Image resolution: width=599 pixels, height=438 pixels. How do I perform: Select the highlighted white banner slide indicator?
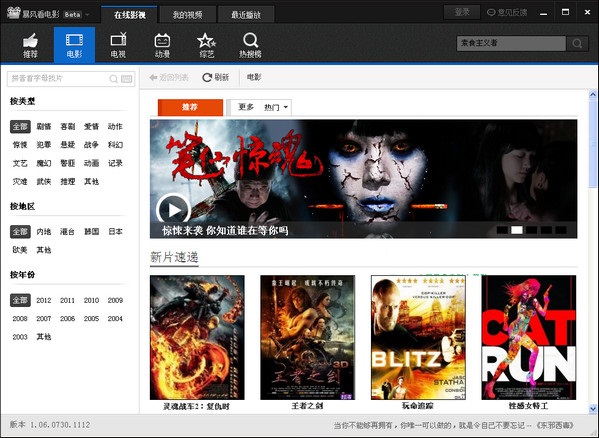[x=516, y=230]
